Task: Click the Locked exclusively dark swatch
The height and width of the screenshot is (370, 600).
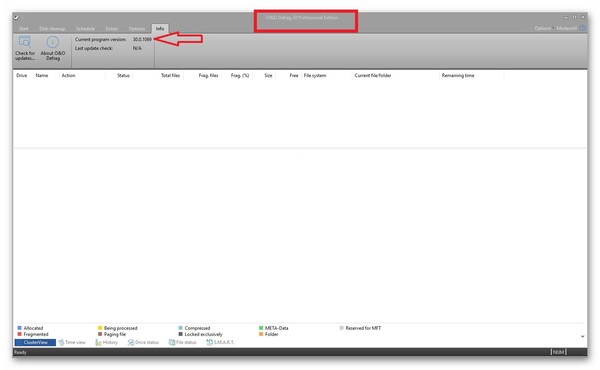Action: tap(181, 334)
